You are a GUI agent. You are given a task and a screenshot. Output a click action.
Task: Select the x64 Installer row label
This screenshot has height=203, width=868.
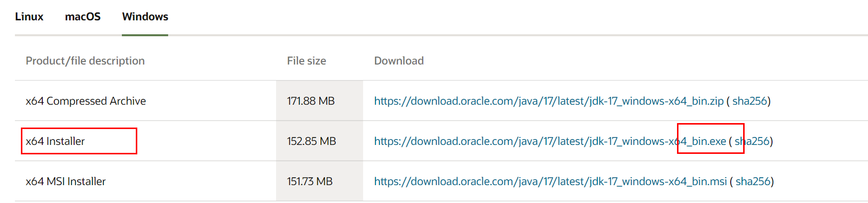[55, 141]
